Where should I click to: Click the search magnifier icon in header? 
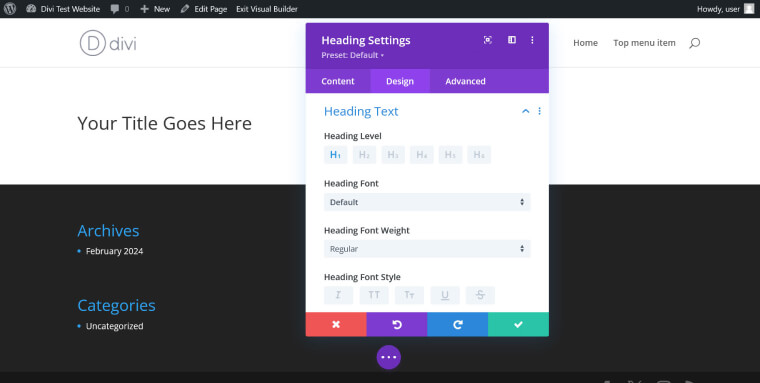[x=695, y=43]
